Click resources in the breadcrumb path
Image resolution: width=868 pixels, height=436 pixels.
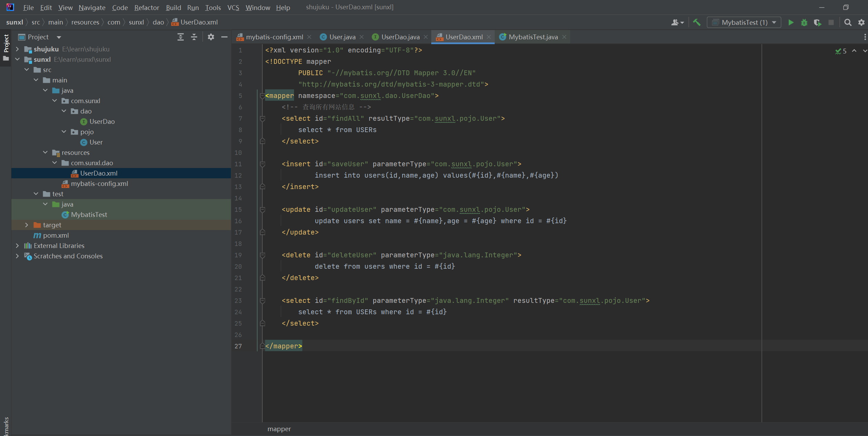85,22
